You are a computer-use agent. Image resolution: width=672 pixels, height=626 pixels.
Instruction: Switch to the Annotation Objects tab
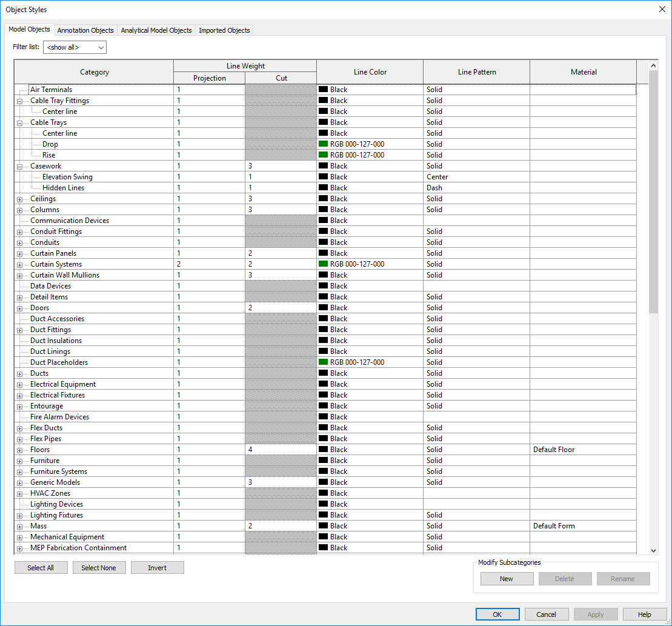click(85, 30)
